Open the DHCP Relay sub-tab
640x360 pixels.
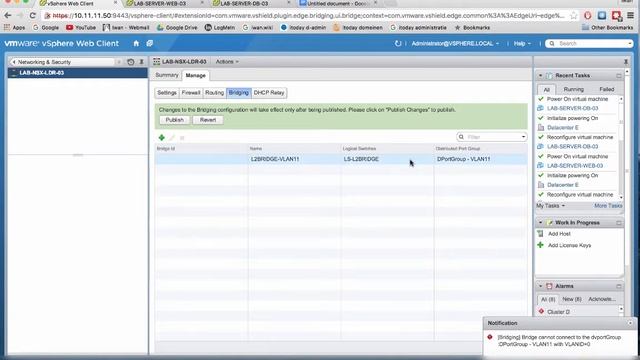(x=269, y=93)
